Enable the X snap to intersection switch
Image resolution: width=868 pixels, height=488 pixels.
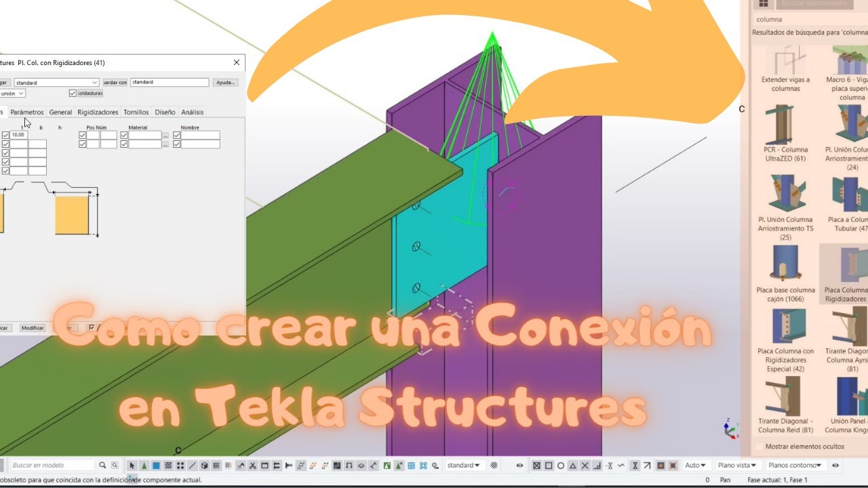585,465
